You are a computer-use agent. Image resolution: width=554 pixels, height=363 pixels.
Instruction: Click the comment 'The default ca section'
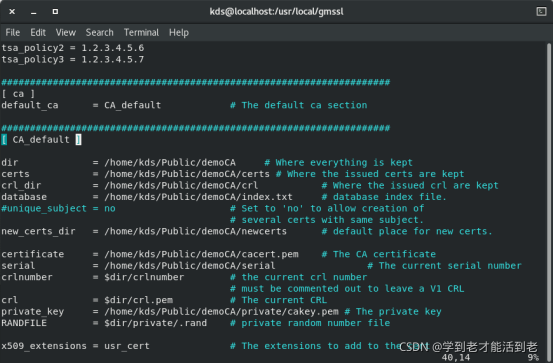pos(304,105)
